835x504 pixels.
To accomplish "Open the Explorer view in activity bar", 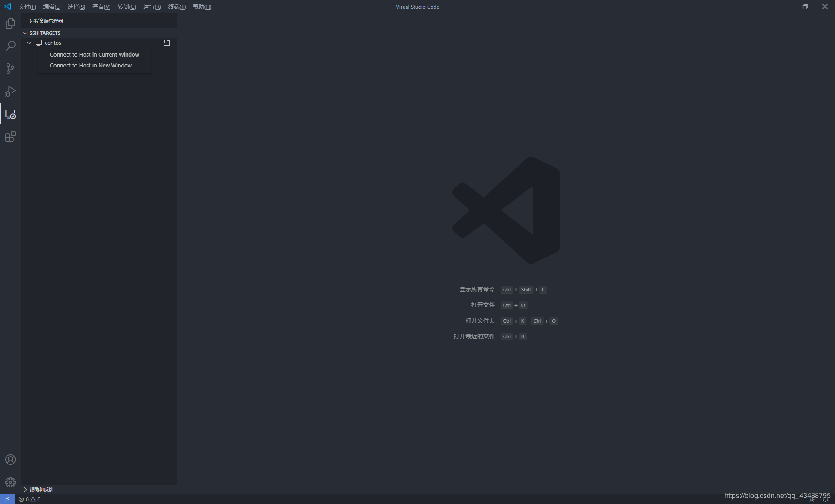I will pyautogui.click(x=10, y=23).
